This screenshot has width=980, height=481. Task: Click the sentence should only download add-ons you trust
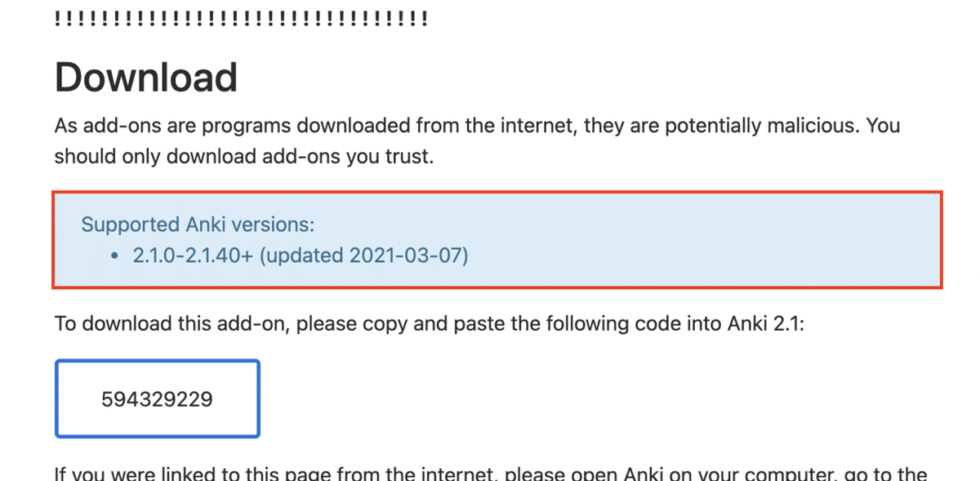pos(243,156)
